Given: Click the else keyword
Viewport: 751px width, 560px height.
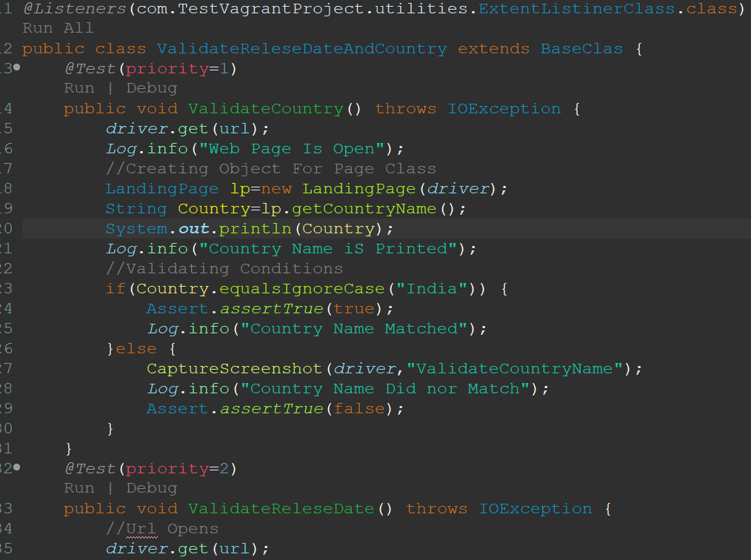Looking at the screenshot, I should pyautogui.click(x=136, y=349).
